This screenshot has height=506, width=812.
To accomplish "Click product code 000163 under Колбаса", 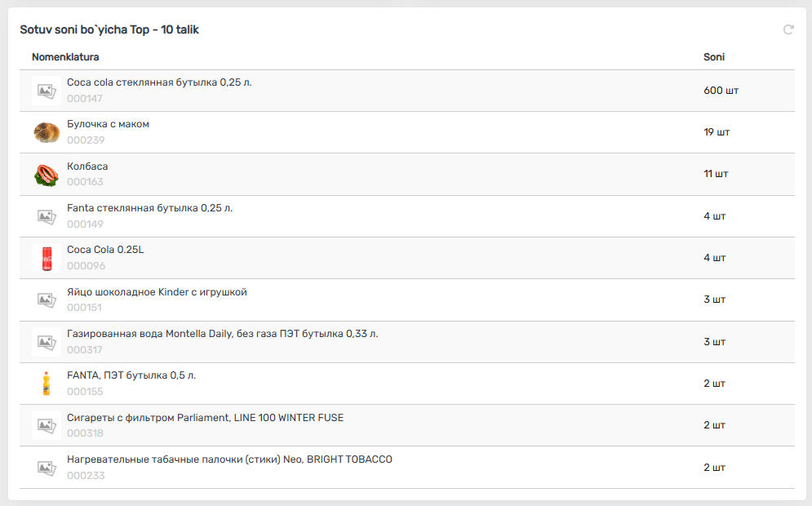I will click(x=85, y=182).
